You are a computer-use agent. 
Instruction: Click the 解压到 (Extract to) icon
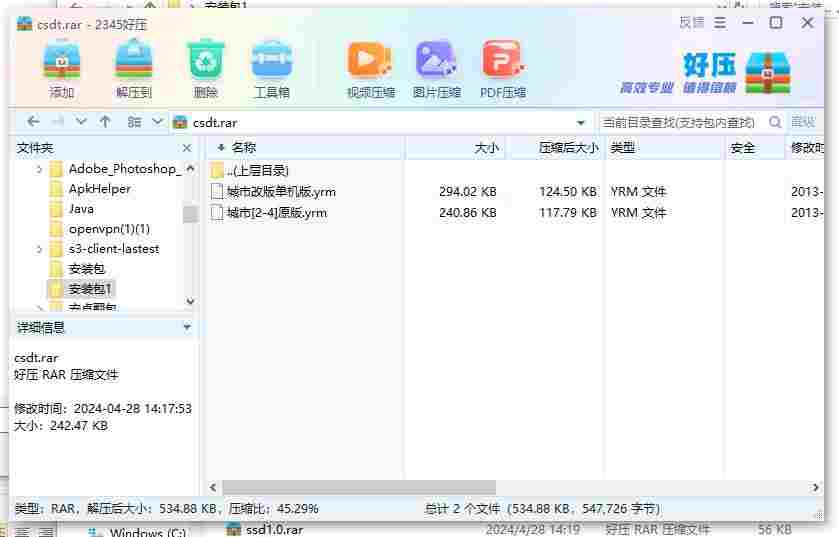pyautogui.click(x=134, y=70)
